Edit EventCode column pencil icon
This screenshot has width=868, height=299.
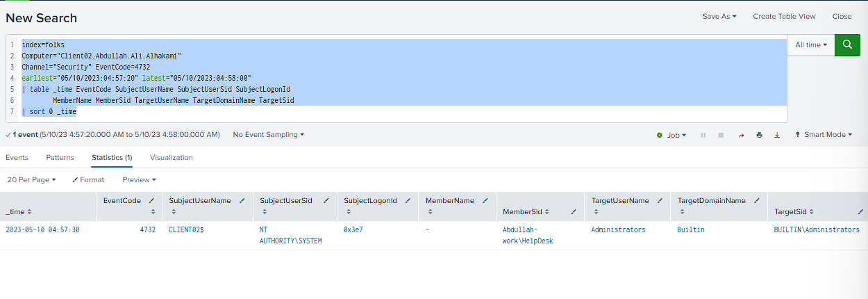point(152,200)
